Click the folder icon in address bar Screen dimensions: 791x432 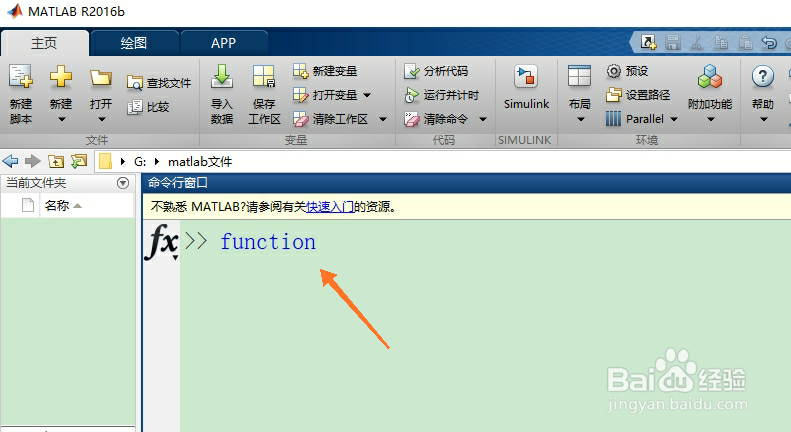105,161
